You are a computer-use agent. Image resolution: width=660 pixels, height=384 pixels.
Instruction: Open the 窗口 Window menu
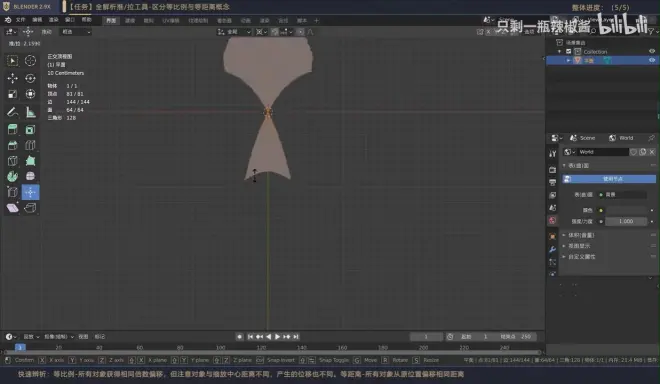pyautogui.click(x=70, y=20)
